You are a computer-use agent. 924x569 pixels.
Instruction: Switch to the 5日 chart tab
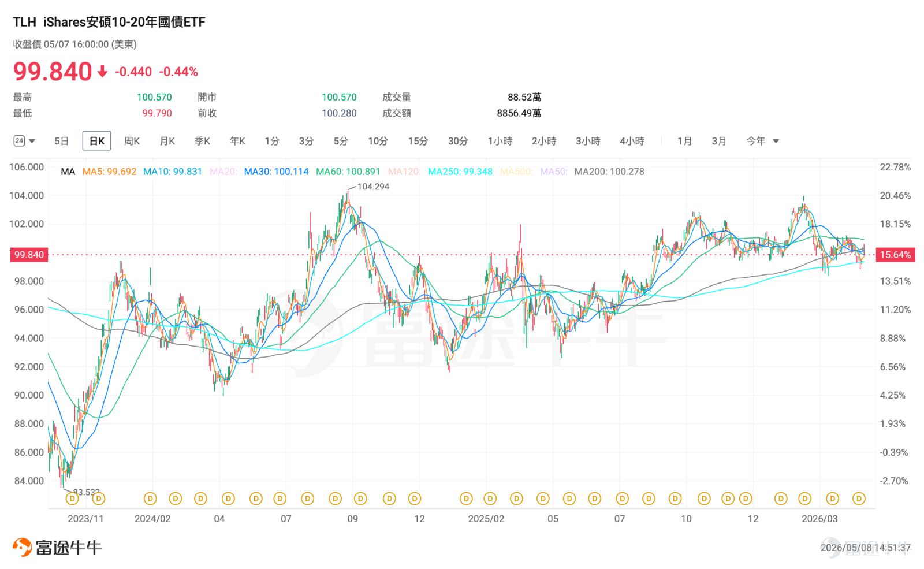(61, 141)
